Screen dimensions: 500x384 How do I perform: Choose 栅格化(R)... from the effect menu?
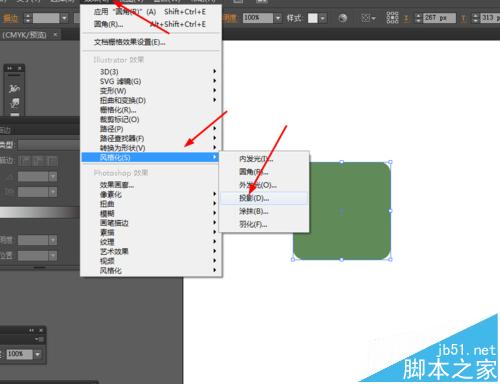[150, 110]
